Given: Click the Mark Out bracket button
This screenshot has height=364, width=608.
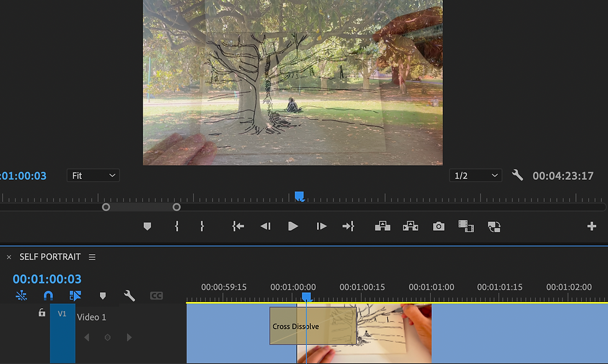Looking at the screenshot, I should click(202, 226).
